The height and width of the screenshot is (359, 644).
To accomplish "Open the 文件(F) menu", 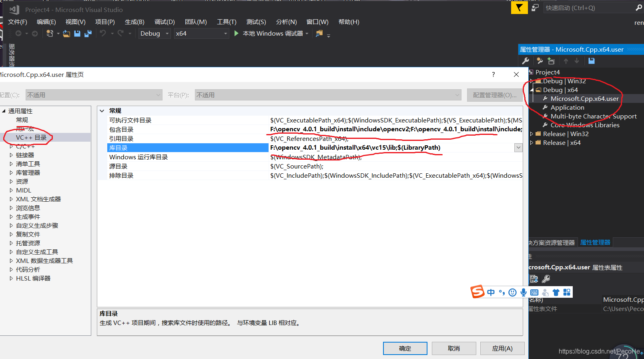I will click(x=18, y=22).
